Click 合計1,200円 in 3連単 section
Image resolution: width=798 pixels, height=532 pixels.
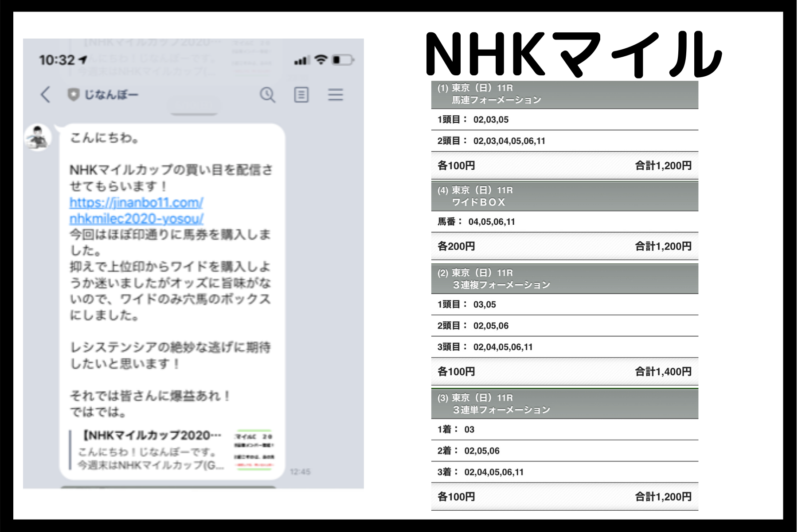(663, 497)
